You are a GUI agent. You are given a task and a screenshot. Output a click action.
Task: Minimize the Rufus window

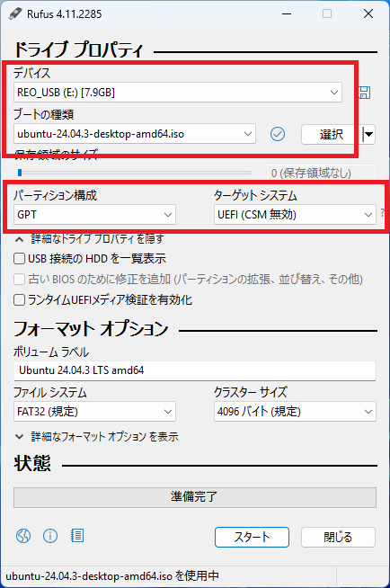click(x=287, y=13)
